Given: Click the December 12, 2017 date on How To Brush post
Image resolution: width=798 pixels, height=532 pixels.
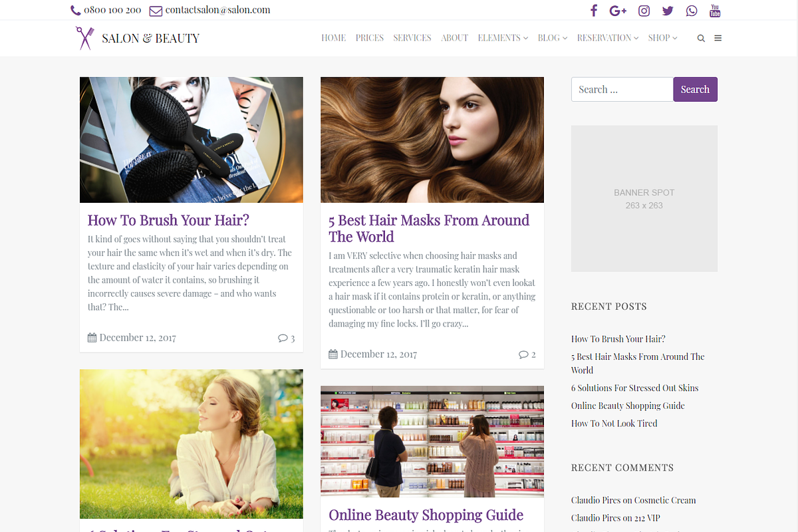Looking at the screenshot, I should click(x=138, y=338).
